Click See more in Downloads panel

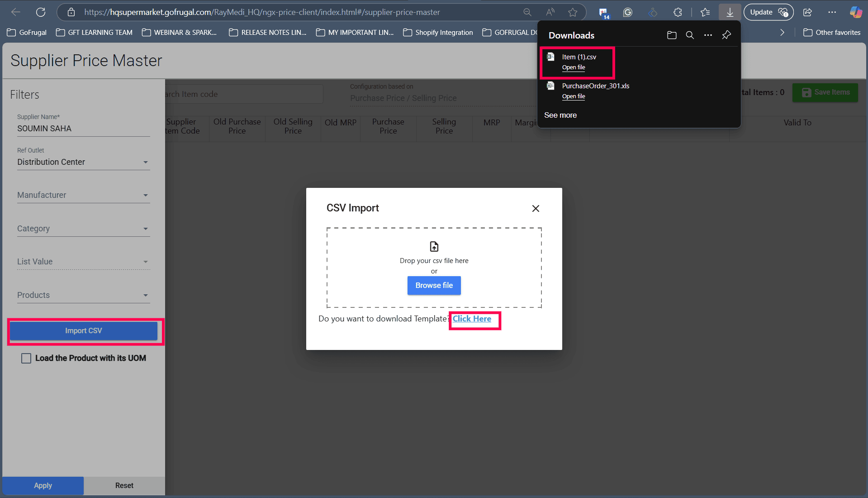(x=560, y=115)
